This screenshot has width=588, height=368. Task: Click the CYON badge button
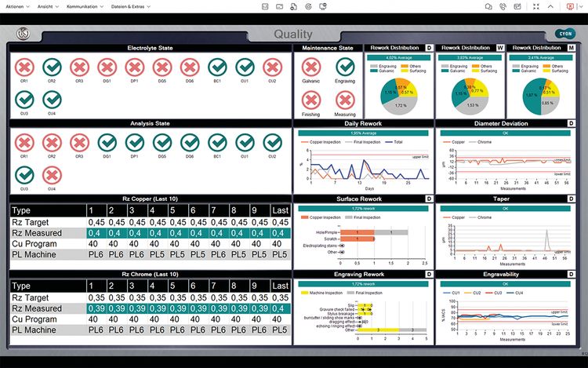pyautogui.click(x=565, y=34)
